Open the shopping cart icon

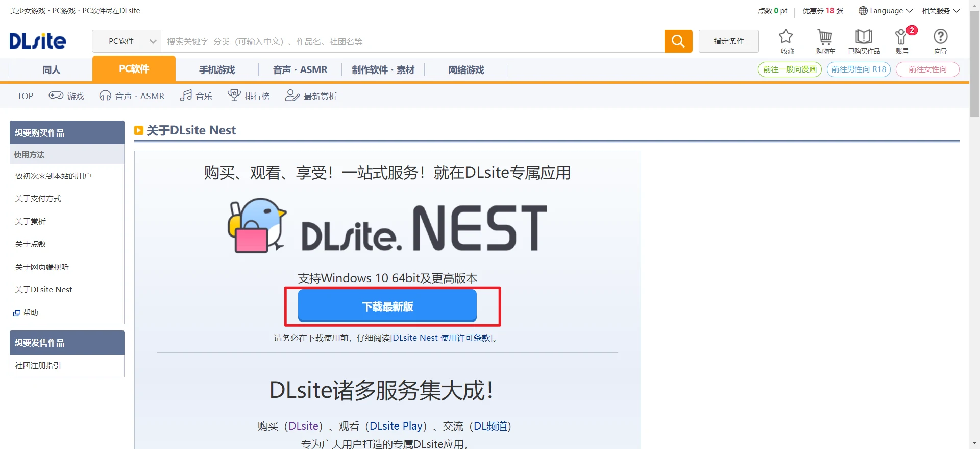(x=825, y=41)
